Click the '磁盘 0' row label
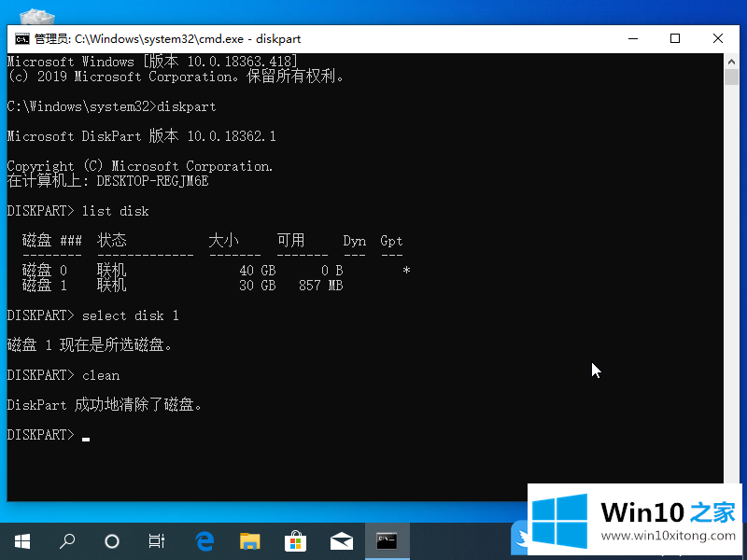Image resolution: width=747 pixels, height=560 pixels. pyautogui.click(x=44, y=271)
